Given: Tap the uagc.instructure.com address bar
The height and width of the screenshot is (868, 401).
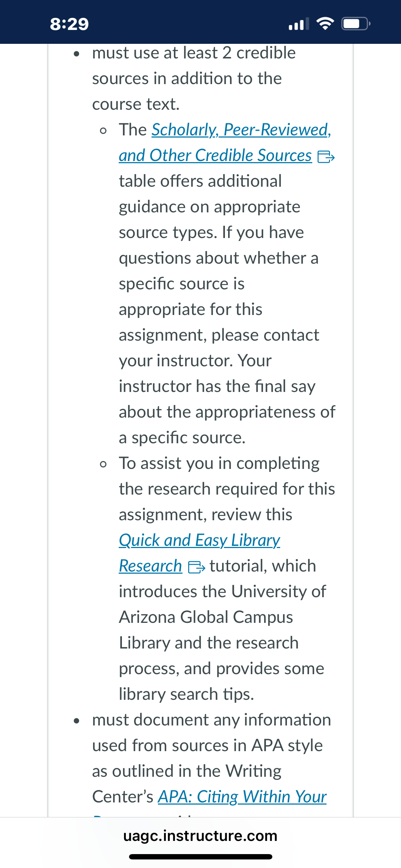Looking at the screenshot, I should [200, 836].
